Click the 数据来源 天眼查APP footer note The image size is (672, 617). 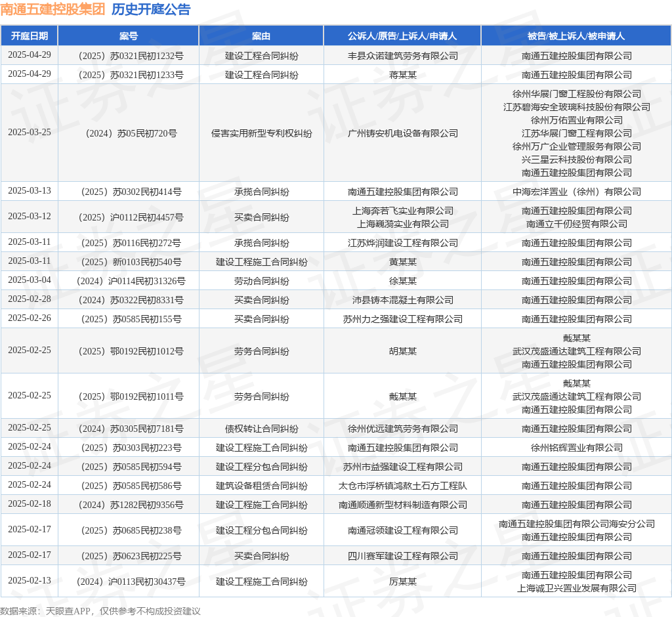point(100,611)
